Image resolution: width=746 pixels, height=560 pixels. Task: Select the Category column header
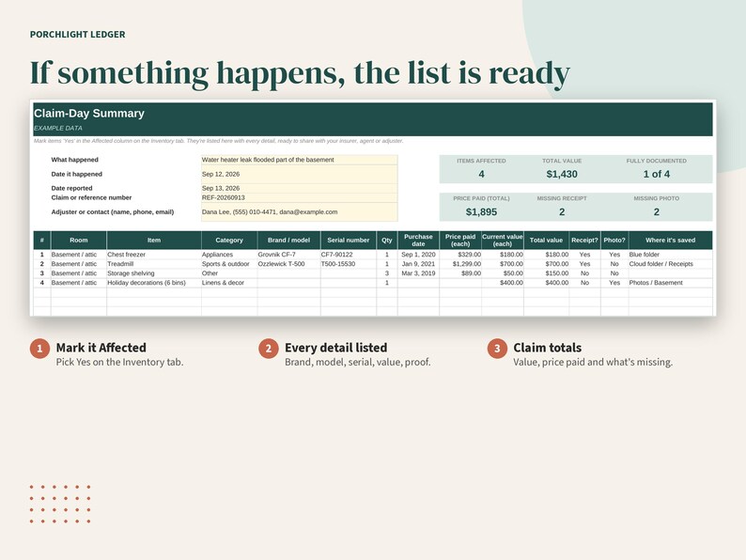coord(229,241)
